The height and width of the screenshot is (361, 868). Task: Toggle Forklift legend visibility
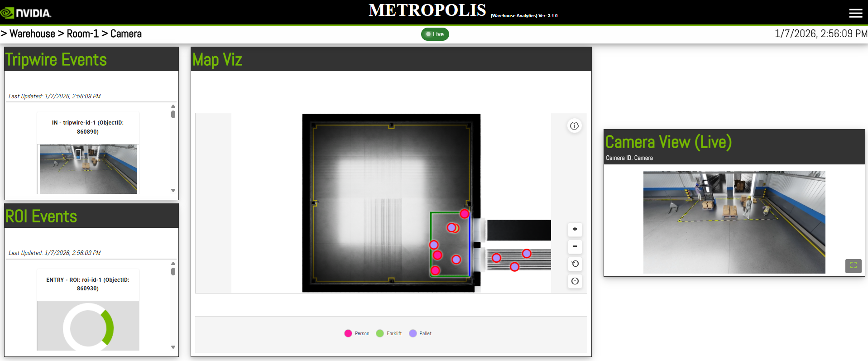point(389,333)
